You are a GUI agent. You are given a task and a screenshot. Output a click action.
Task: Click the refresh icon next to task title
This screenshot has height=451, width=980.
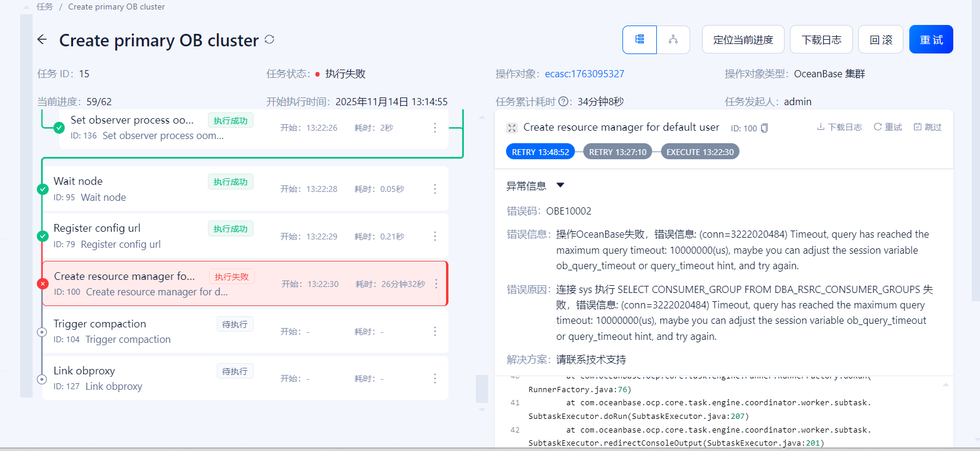coord(270,40)
